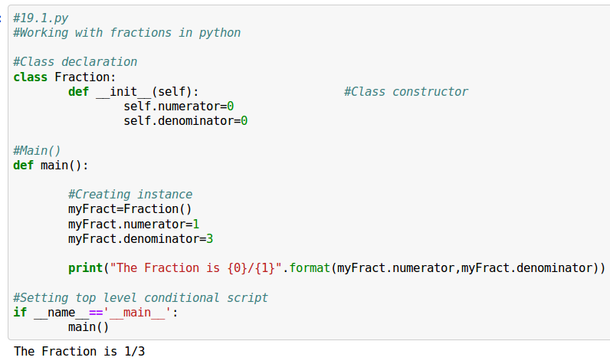Click the 'myFract=Fraction()' line
This screenshot has height=364, width=610.
pyautogui.click(x=130, y=209)
